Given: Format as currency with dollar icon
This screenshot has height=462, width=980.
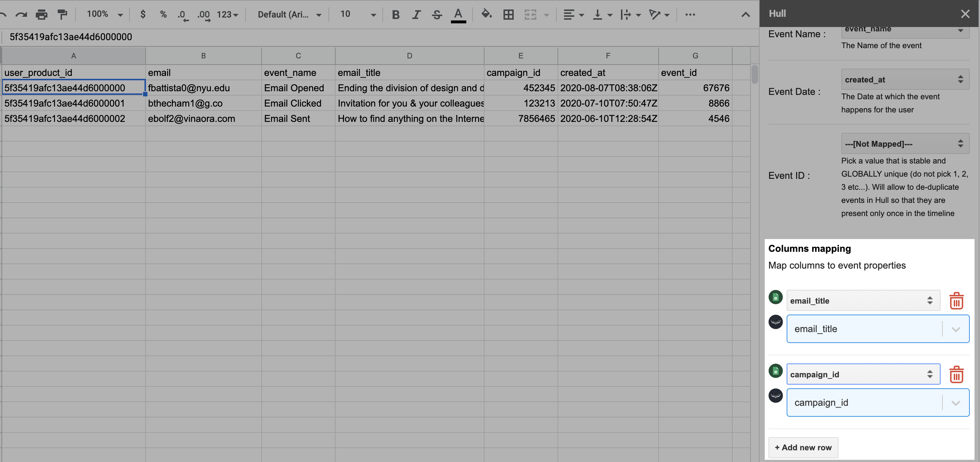Looking at the screenshot, I should 143,15.
